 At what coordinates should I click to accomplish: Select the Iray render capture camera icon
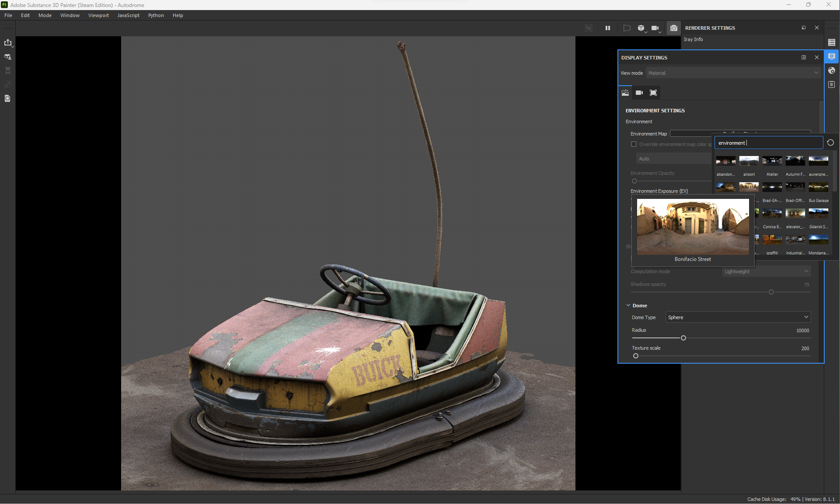(674, 28)
